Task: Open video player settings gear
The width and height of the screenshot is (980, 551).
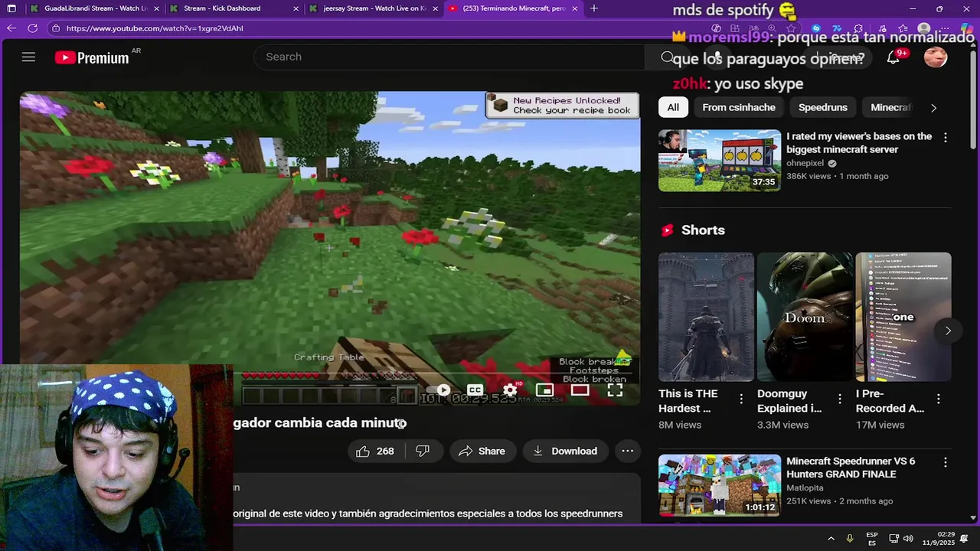Action: [510, 390]
